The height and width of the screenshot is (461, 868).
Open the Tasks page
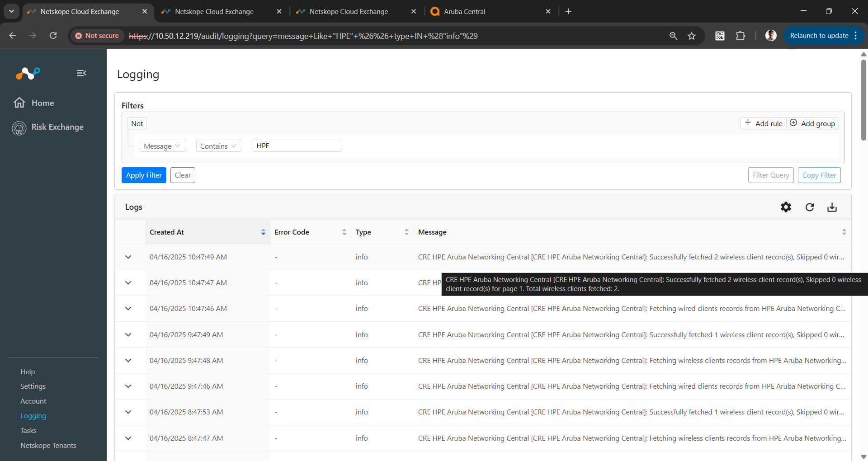pos(28,431)
